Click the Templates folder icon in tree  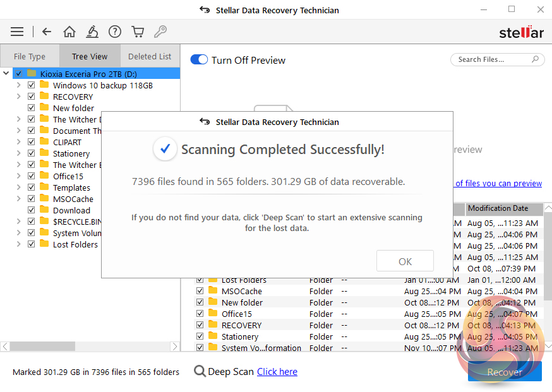44,187
